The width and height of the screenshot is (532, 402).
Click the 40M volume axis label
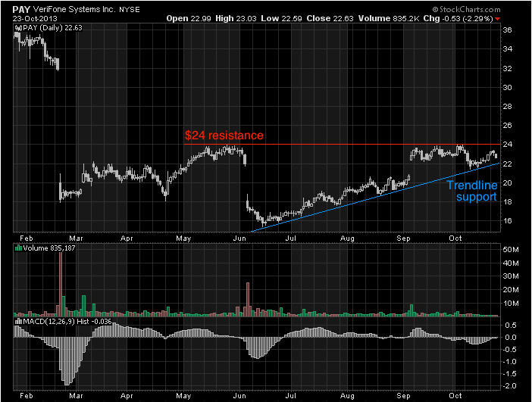[511, 263]
